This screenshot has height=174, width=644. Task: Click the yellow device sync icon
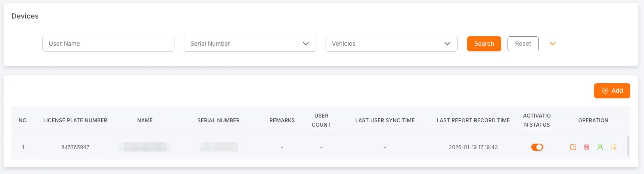613,147
